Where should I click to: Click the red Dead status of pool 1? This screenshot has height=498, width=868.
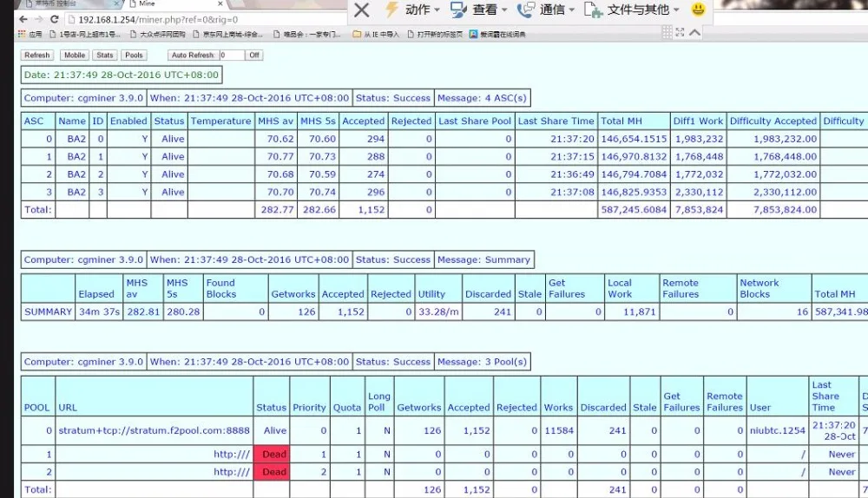[x=272, y=455]
